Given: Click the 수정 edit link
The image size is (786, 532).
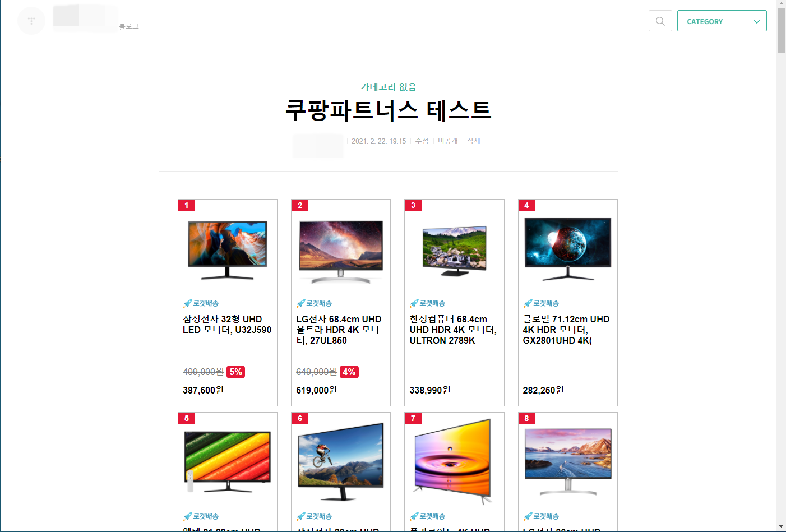Looking at the screenshot, I should (422, 141).
